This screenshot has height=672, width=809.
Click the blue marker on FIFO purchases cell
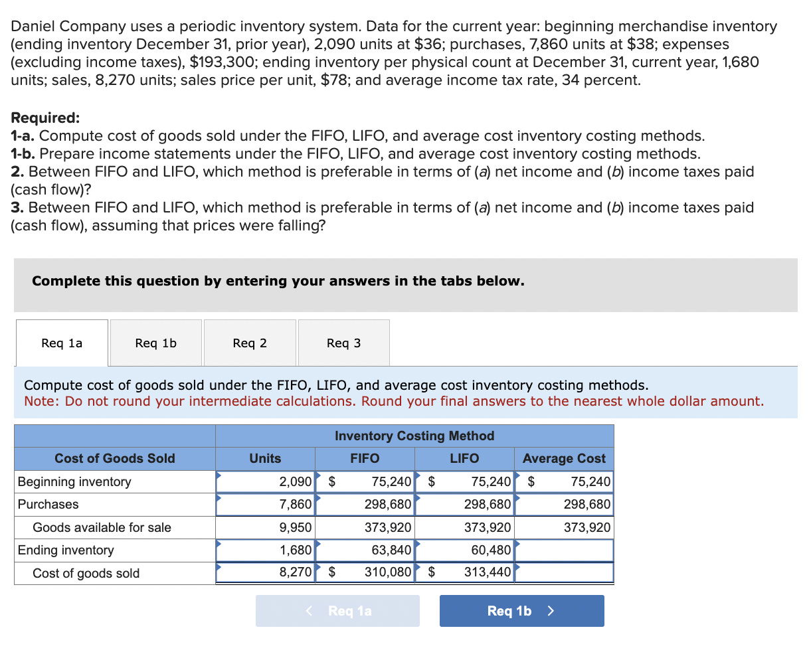coord(317,499)
